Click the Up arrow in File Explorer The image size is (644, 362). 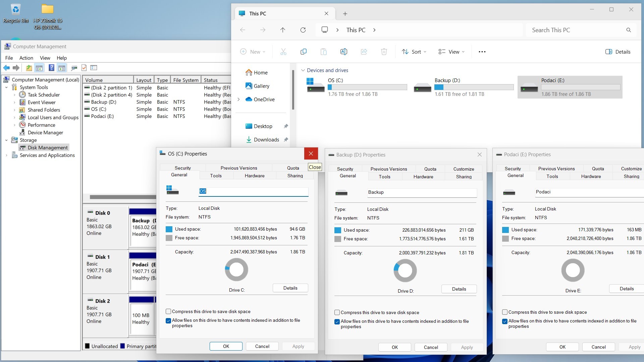[283, 30]
